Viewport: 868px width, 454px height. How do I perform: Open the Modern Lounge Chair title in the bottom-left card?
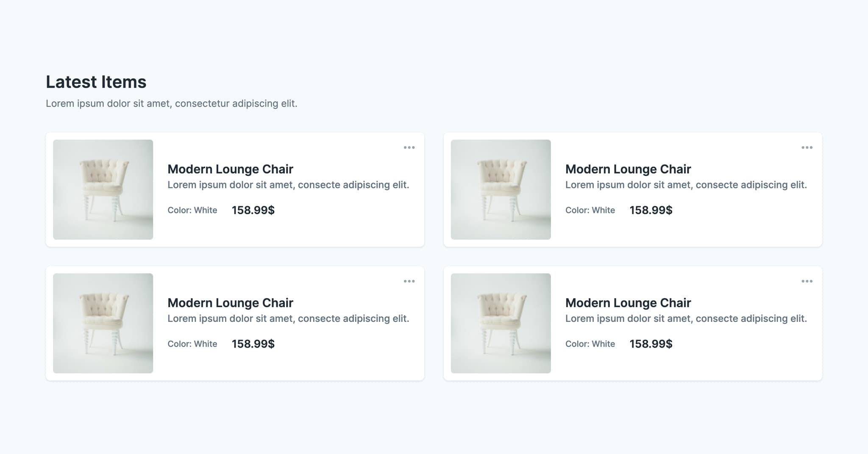(230, 303)
